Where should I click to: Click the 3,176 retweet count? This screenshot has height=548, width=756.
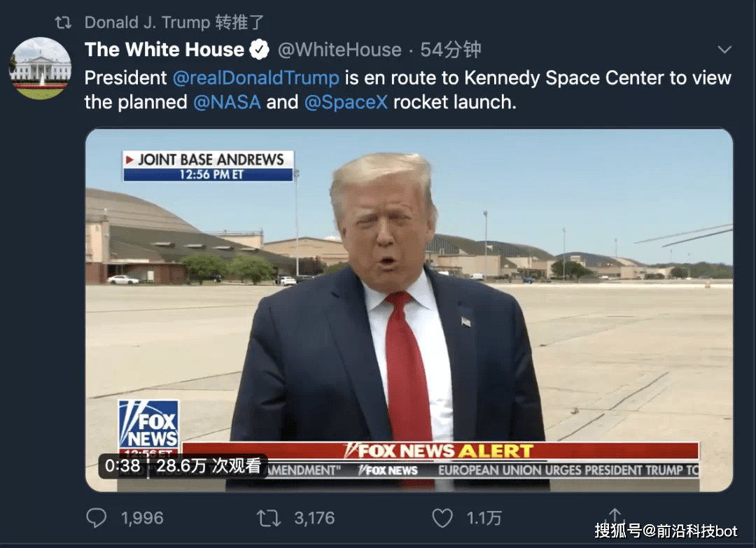pos(314,518)
